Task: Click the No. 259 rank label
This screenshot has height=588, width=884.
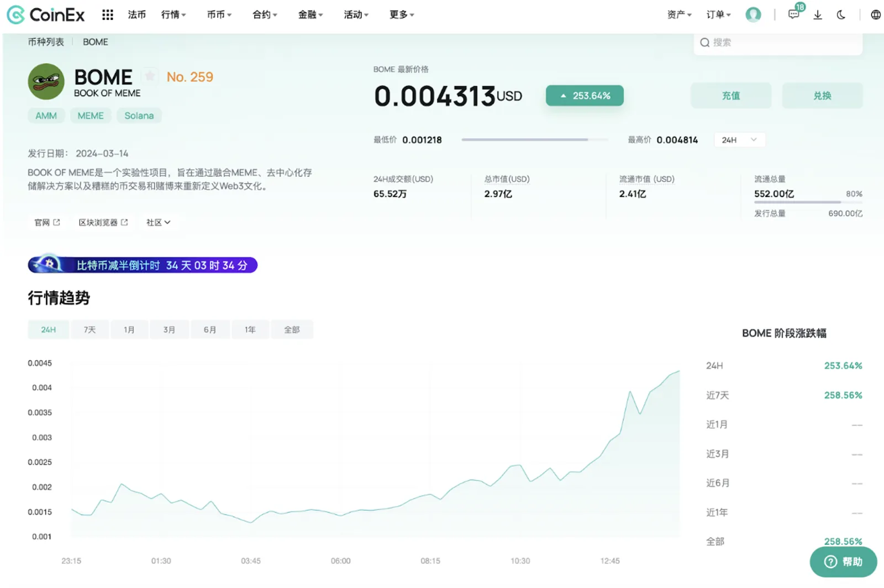Action: tap(190, 77)
